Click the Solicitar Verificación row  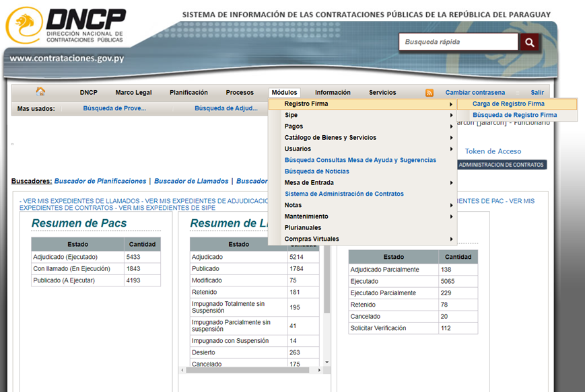pyautogui.click(x=413, y=328)
